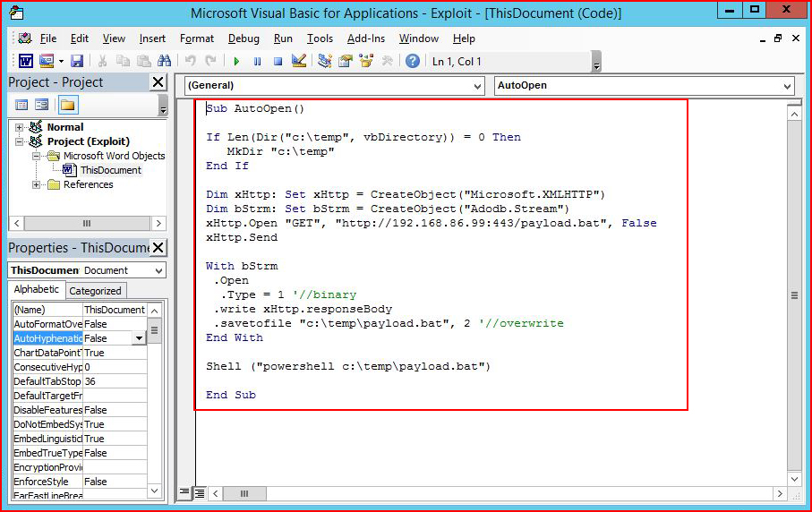The width and height of the screenshot is (812, 512).
Task: Toggle Folders icon in Project panel
Action: pos(68,105)
